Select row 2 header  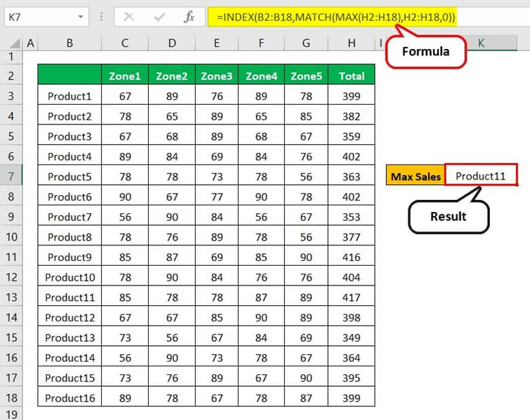(11, 75)
